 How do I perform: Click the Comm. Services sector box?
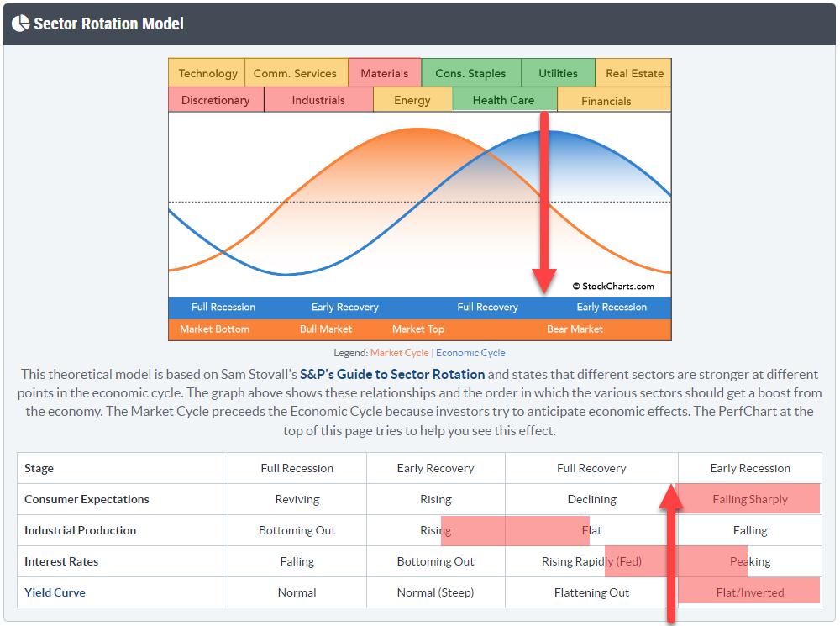pyautogui.click(x=295, y=73)
